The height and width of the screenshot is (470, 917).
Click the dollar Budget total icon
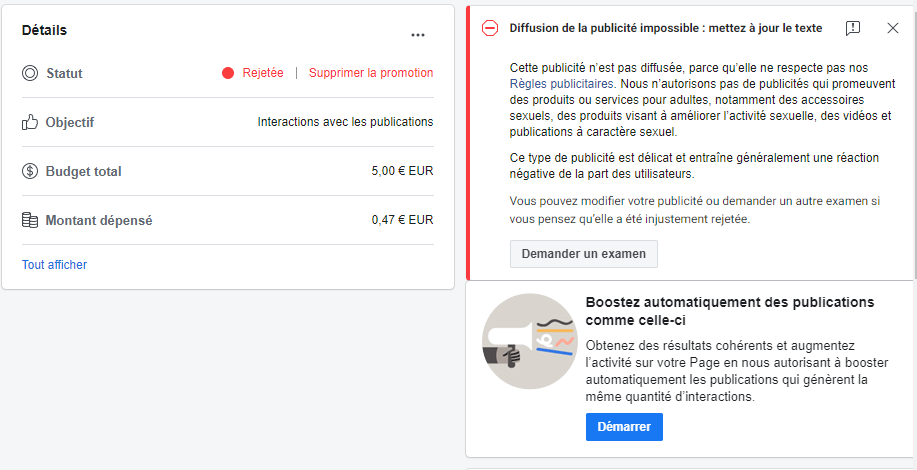30,171
